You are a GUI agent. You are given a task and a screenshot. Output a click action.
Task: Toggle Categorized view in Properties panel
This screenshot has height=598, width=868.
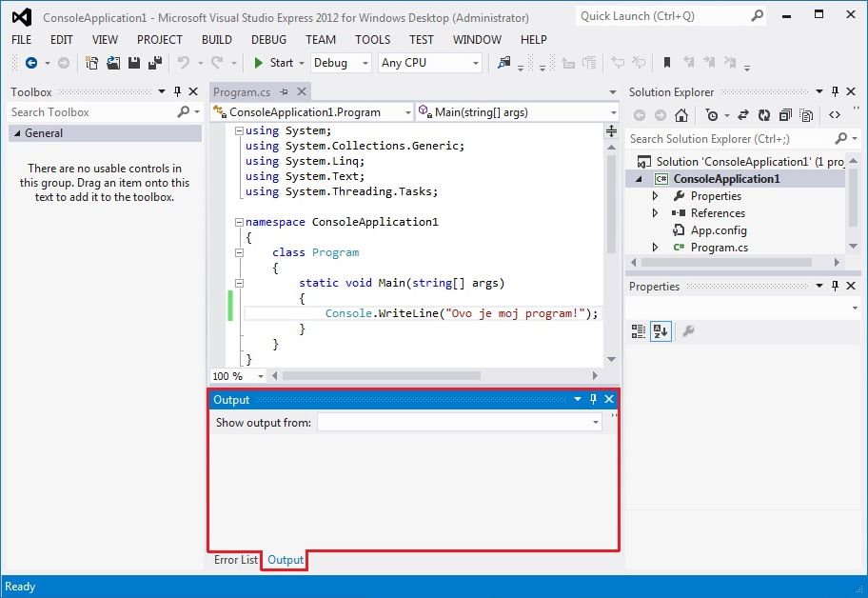click(x=639, y=330)
